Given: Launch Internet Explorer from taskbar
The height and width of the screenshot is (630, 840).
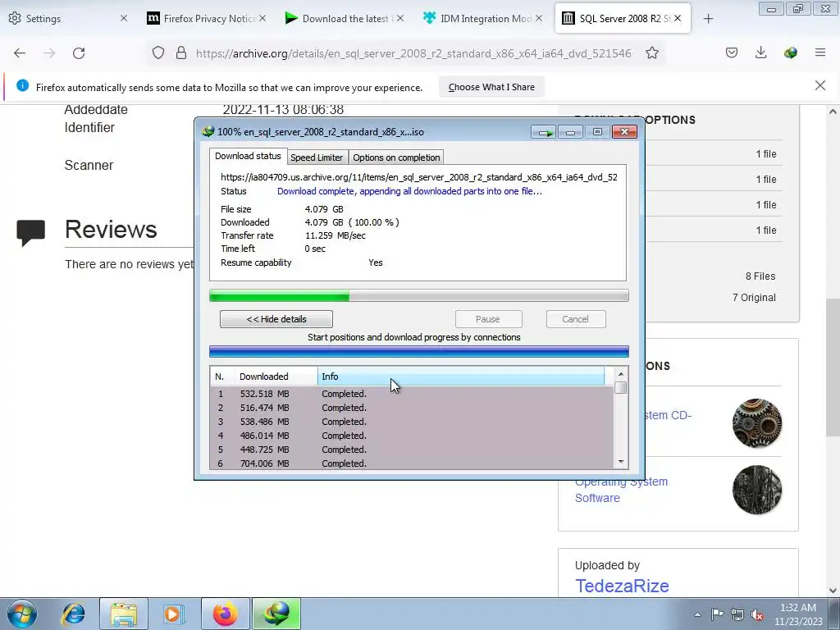Looking at the screenshot, I should pyautogui.click(x=73, y=614).
